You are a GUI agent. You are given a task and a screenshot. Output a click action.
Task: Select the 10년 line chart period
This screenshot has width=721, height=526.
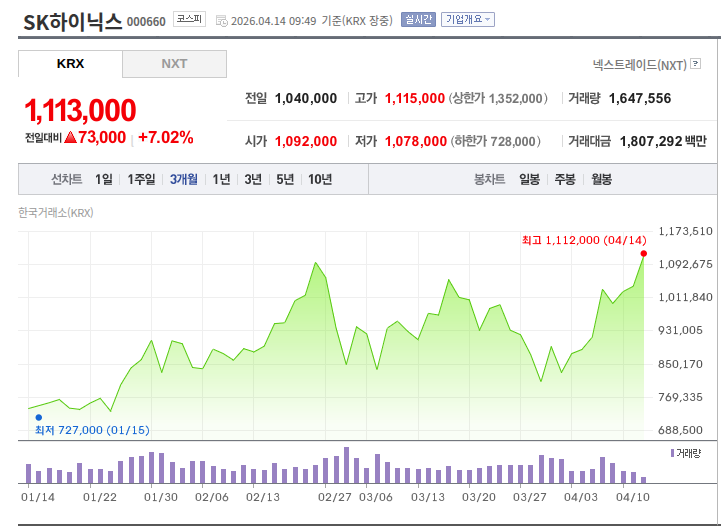tap(320, 179)
